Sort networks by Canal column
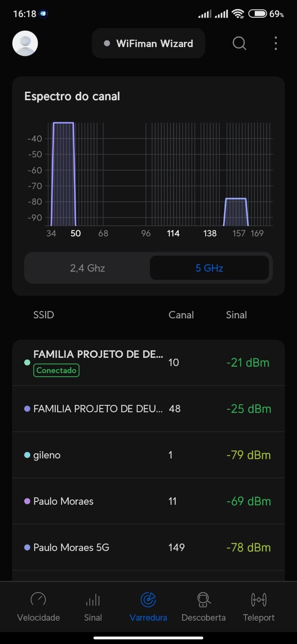 click(x=181, y=315)
